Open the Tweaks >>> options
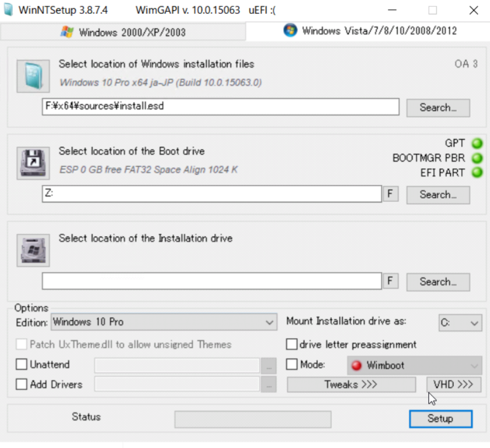The image size is (490, 448). (x=351, y=384)
